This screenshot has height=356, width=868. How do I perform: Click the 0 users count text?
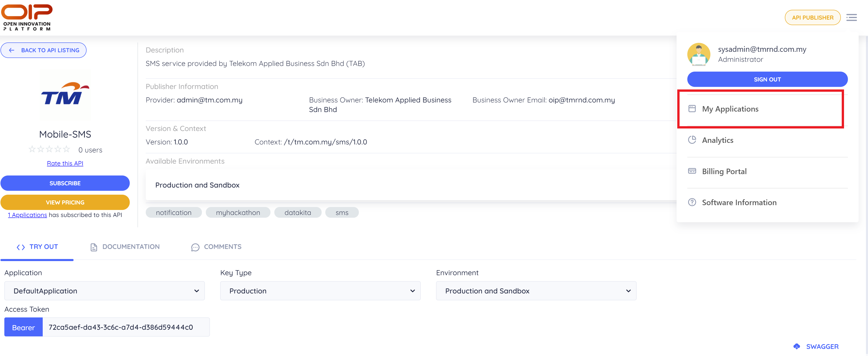pos(90,150)
